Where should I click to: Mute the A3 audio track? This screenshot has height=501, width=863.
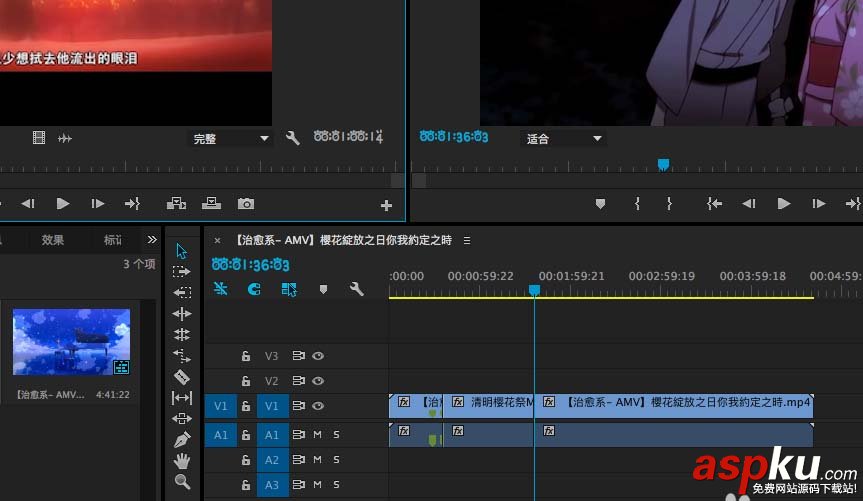click(318, 484)
